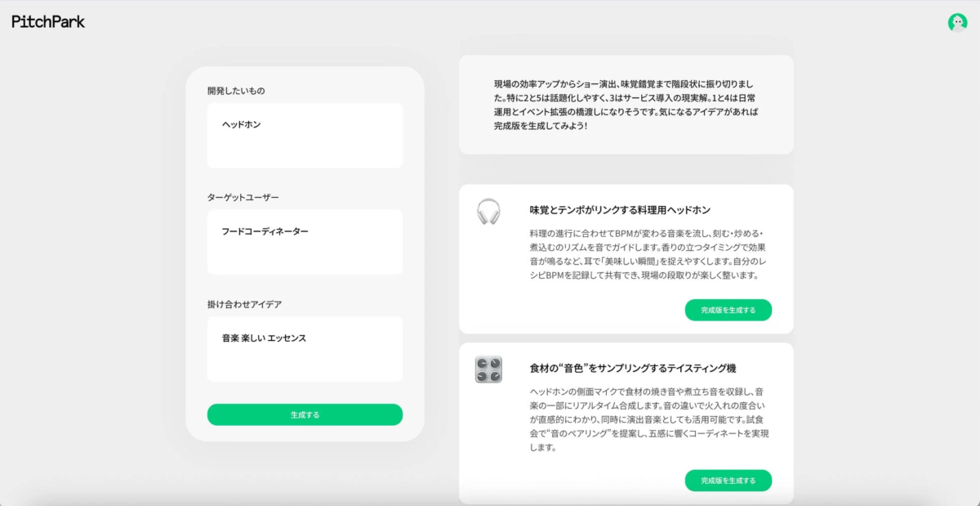Click inside the 音楽 楽しい エッセンス field

[305, 348]
